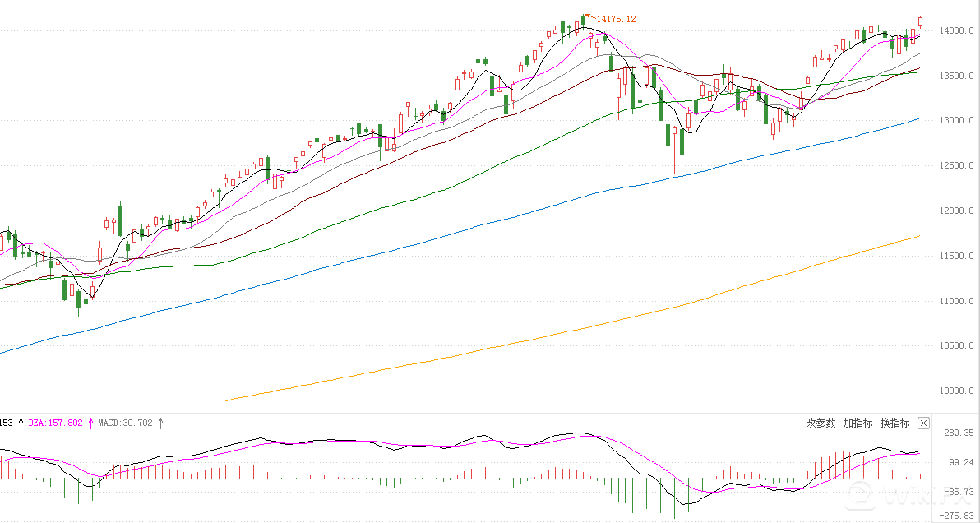This screenshot has height=523, width=980.
Task: Click the 10000.0 price axis label
Action: 955,391
